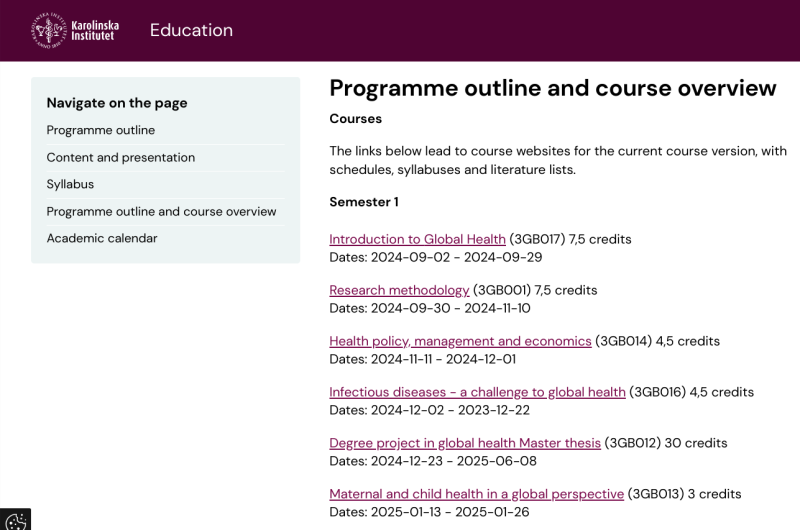Open Introduction to Global Health course

coord(417,239)
